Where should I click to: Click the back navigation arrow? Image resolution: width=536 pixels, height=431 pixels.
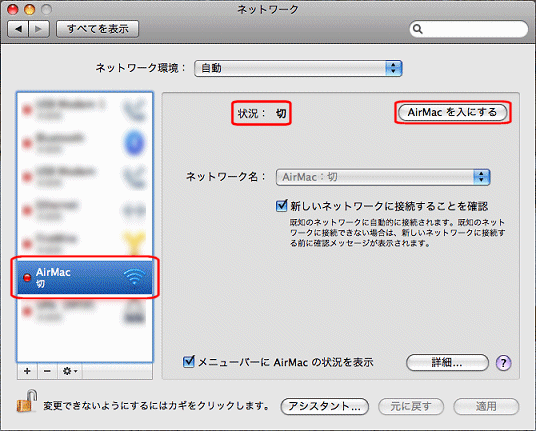click(18, 29)
